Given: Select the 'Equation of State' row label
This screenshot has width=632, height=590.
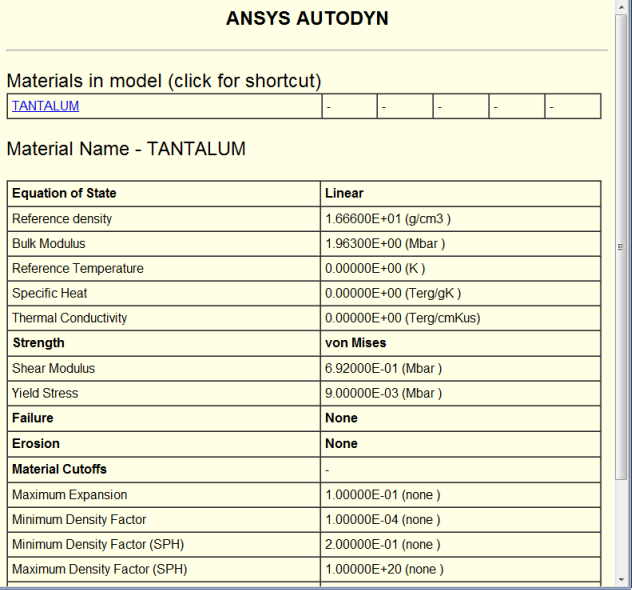Looking at the screenshot, I should tap(64, 193).
